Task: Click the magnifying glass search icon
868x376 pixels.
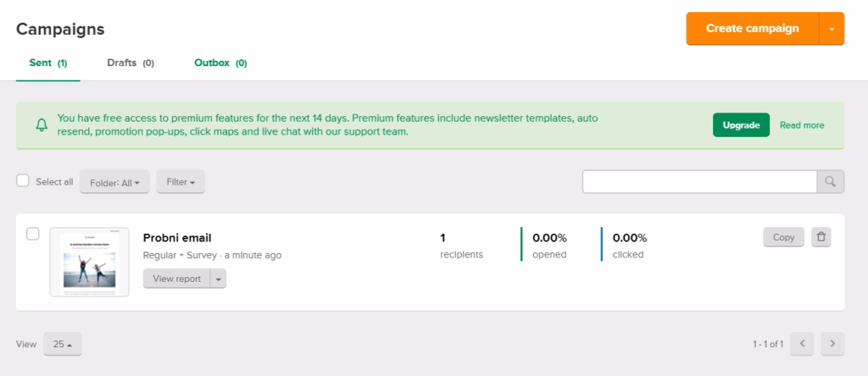Action: (831, 181)
